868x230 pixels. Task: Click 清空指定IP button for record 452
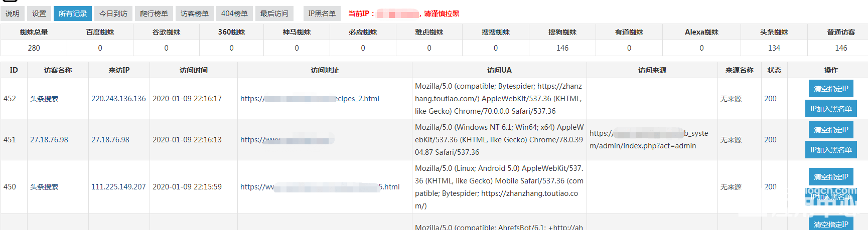coord(831,89)
